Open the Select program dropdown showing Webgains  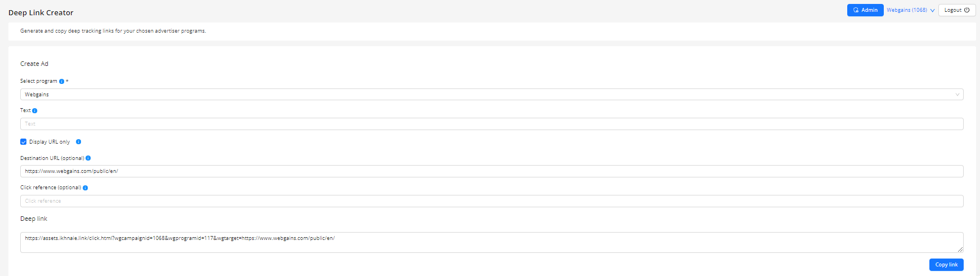click(491, 95)
